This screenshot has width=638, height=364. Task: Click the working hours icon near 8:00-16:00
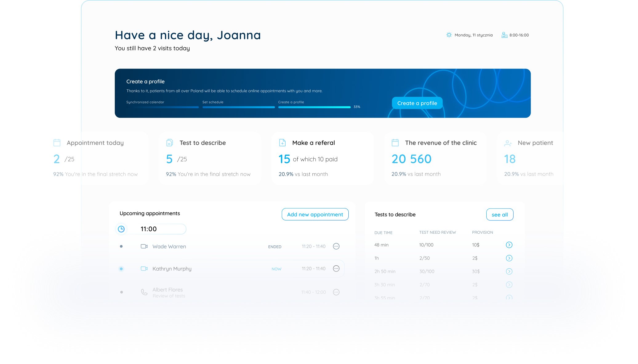coord(504,35)
